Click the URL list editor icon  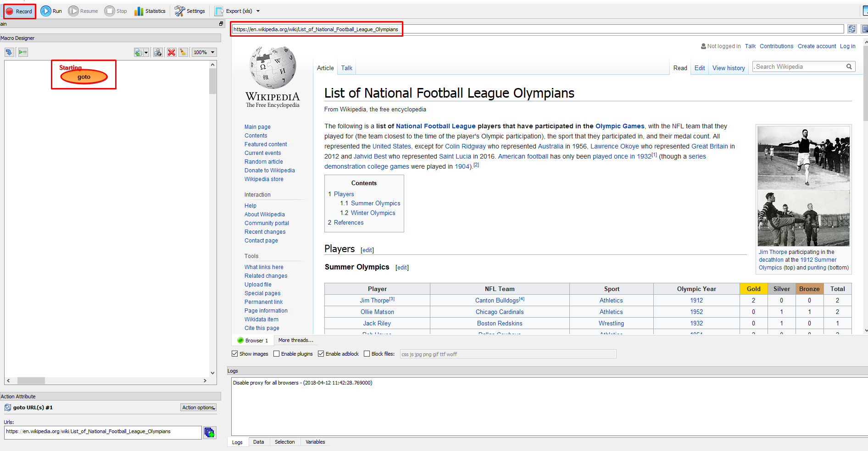click(210, 432)
